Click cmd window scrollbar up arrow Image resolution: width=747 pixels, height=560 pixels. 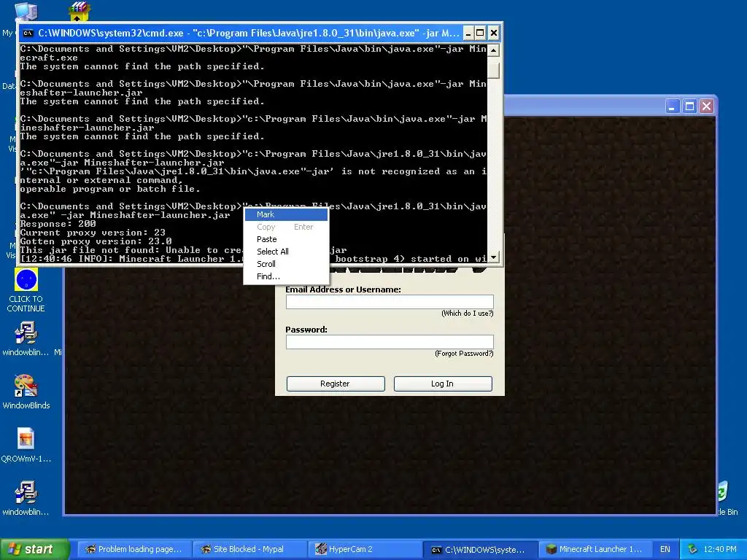pyautogui.click(x=494, y=50)
